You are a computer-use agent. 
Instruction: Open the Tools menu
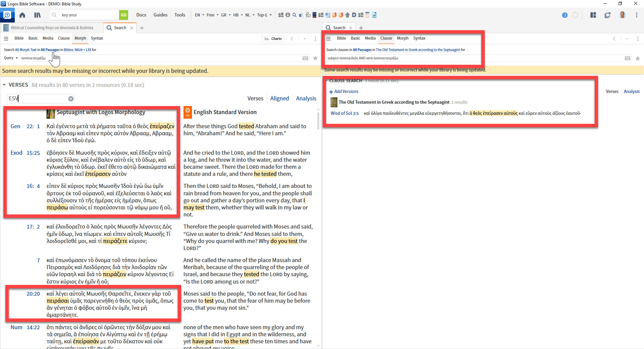point(180,15)
